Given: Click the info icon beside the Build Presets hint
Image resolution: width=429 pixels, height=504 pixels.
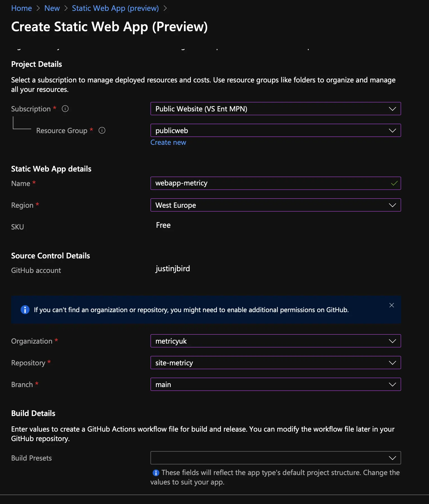Looking at the screenshot, I should click(156, 473).
